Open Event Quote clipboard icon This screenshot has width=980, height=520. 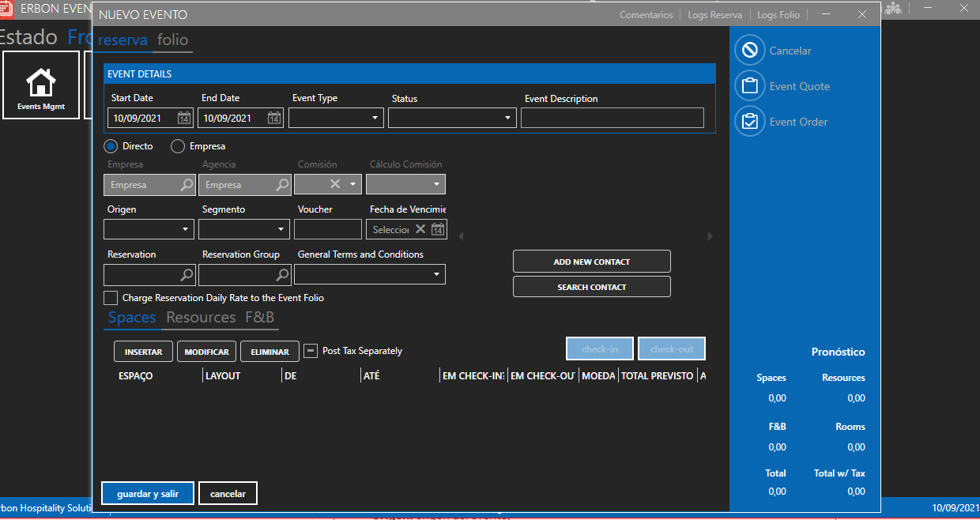pos(749,86)
